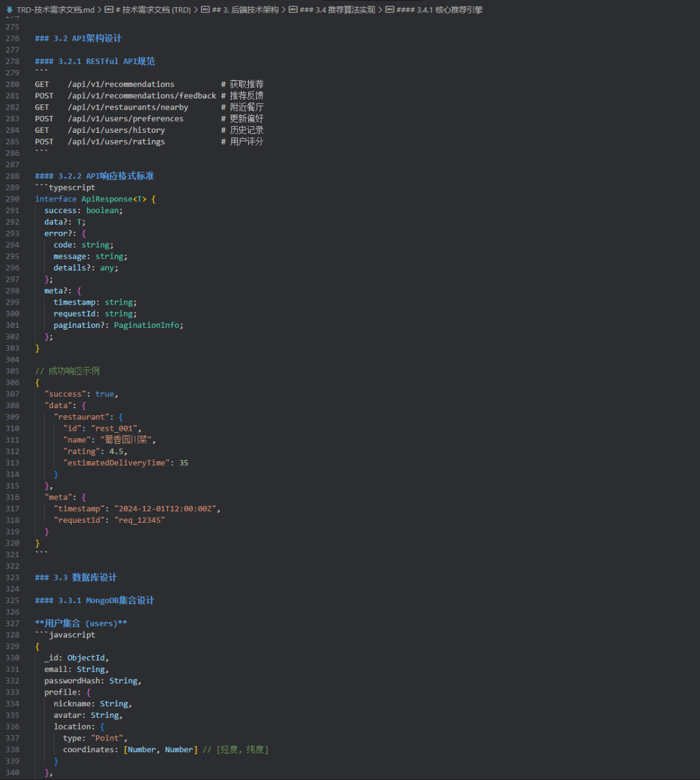This screenshot has height=780, width=700.
Task: Click the symbol icon before 3.4.1 核心推荐引擎
Action: pos(390,10)
